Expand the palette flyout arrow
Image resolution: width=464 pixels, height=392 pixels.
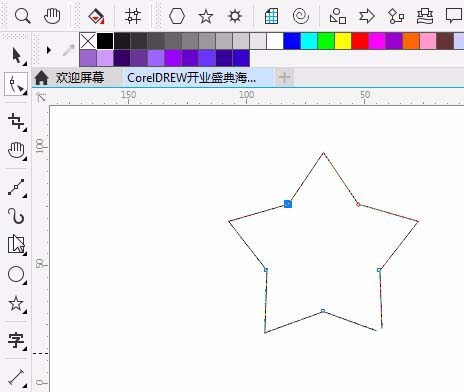[x=49, y=50]
